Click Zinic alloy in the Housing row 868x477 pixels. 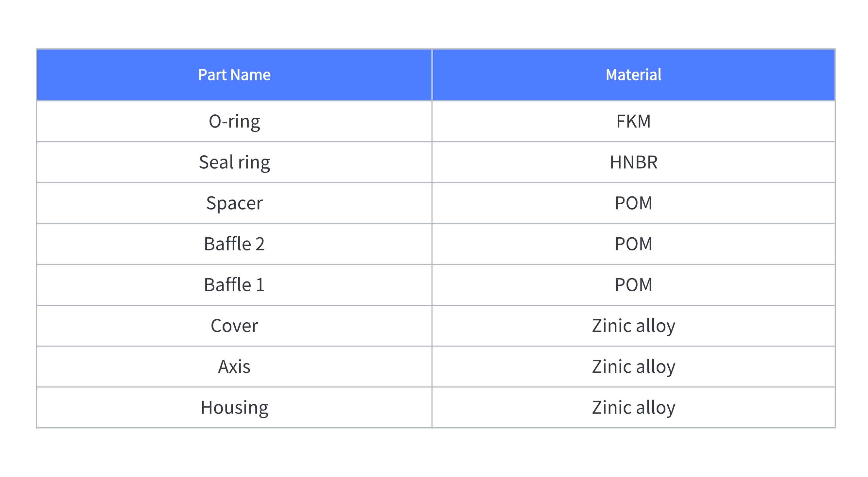point(633,407)
